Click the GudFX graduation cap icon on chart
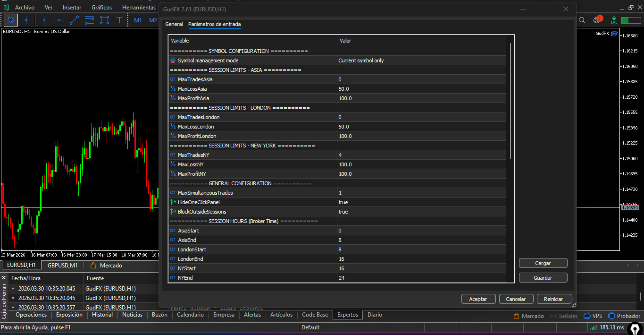Image resolution: width=644 pixels, height=335 pixels. 614,34
